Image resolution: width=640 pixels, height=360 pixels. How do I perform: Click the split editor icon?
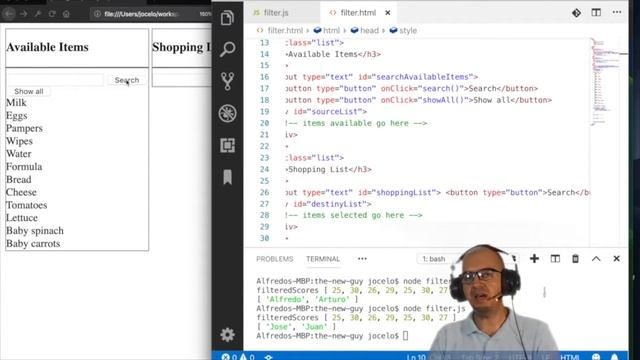tap(596, 13)
